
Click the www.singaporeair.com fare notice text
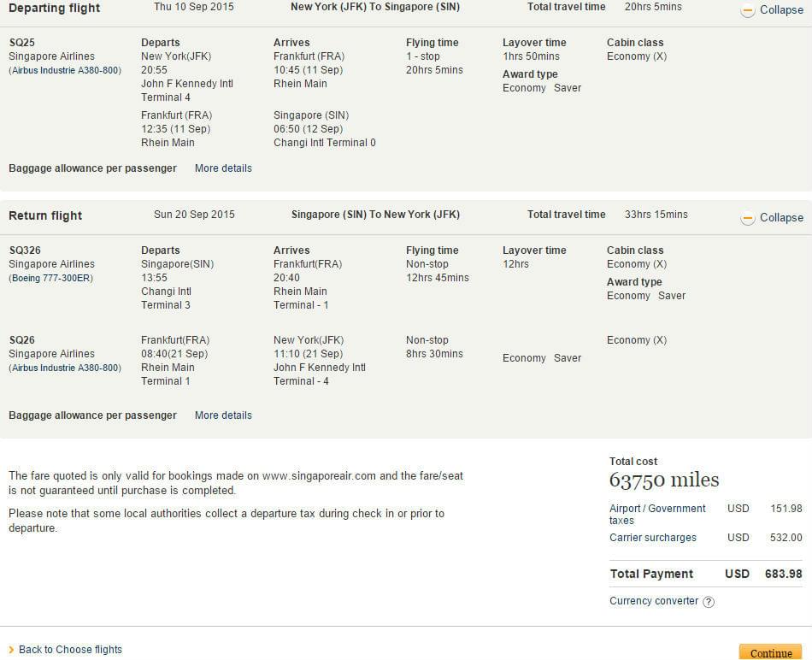coord(236,483)
